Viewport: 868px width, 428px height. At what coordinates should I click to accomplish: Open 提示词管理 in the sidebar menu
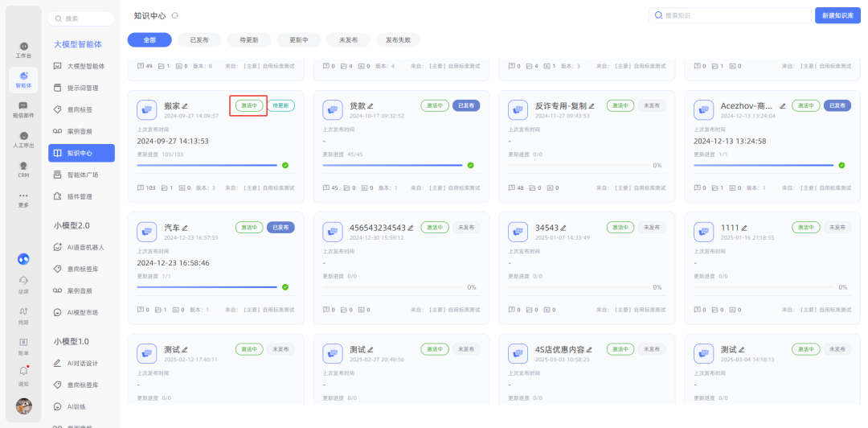coord(82,88)
